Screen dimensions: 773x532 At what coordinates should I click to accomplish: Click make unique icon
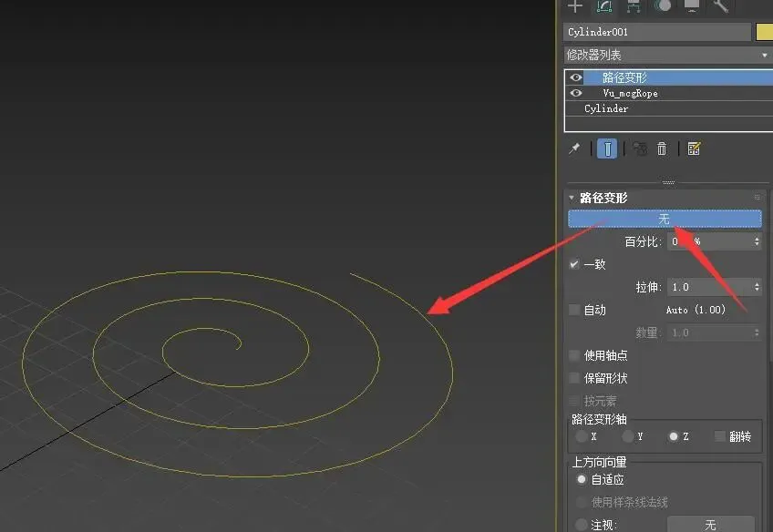(x=640, y=148)
